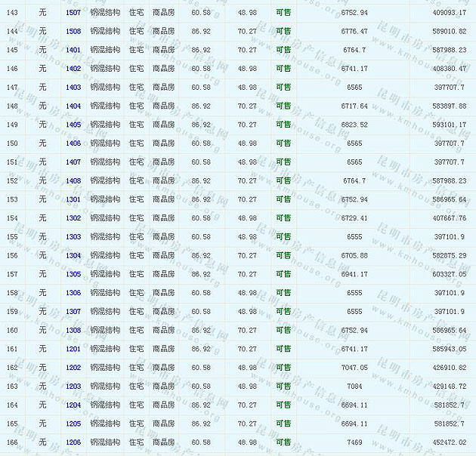Select unit 1307 link

click(73, 312)
